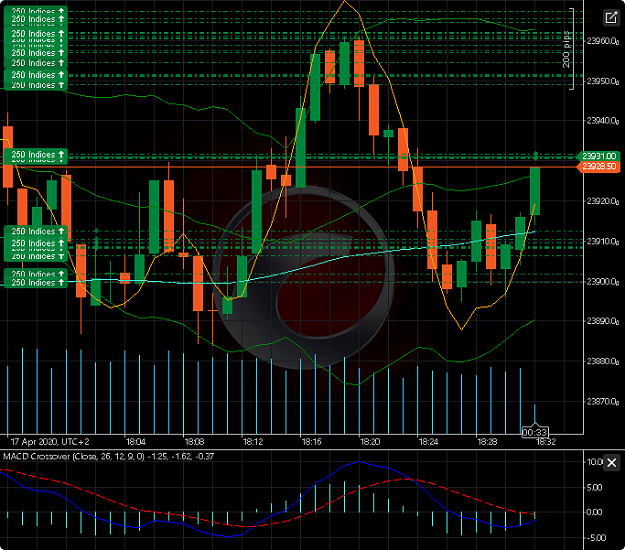The image size is (625, 550).
Task: Select 250 Indices order label at 23900 line
Action: click(x=36, y=283)
